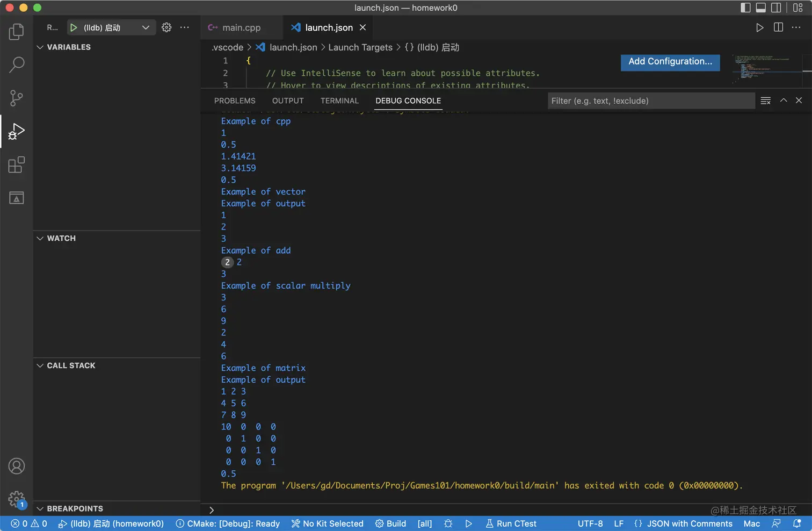The height and width of the screenshot is (531, 812).
Task: Toggle the bottom panel layout button
Action: coord(760,8)
